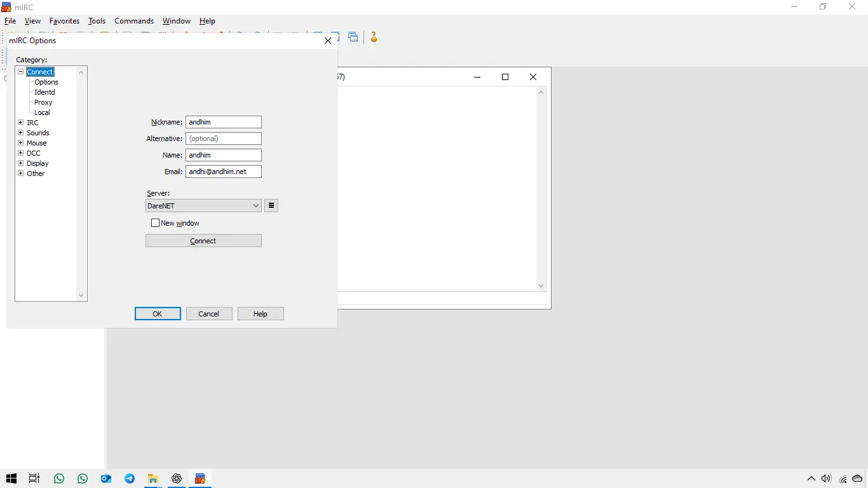Image resolution: width=868 pixels, height=488 pixels.
Task: Enable the New window checkbox
Action: coord(156,223)
